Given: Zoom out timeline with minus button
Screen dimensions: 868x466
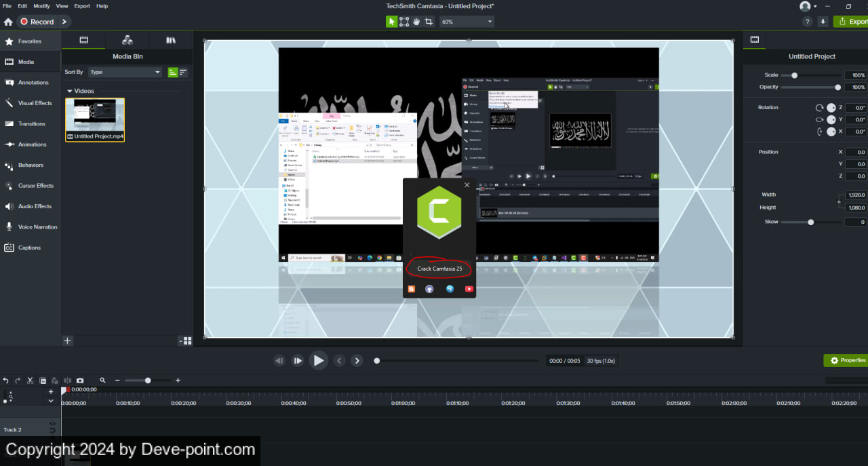Looking at the screenshot, I should click(117, 381).
